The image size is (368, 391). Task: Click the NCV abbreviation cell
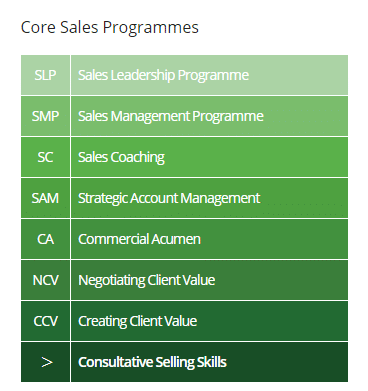[x=45, y=280]
